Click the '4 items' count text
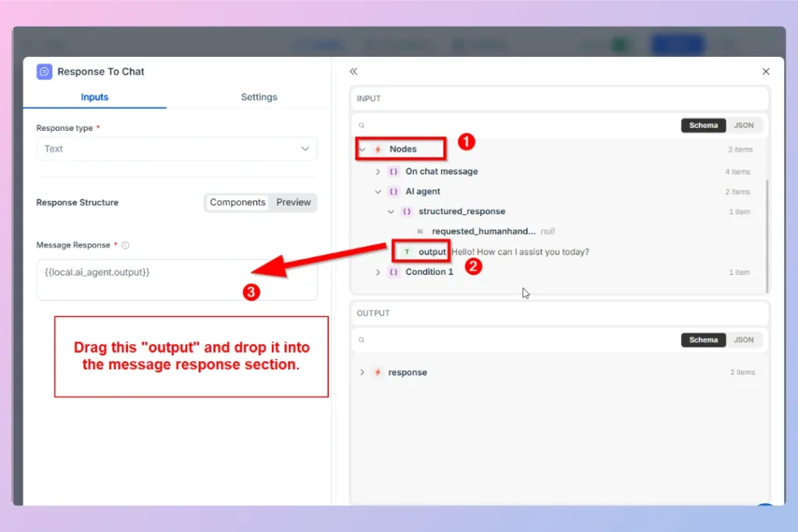 click(737, 172)
